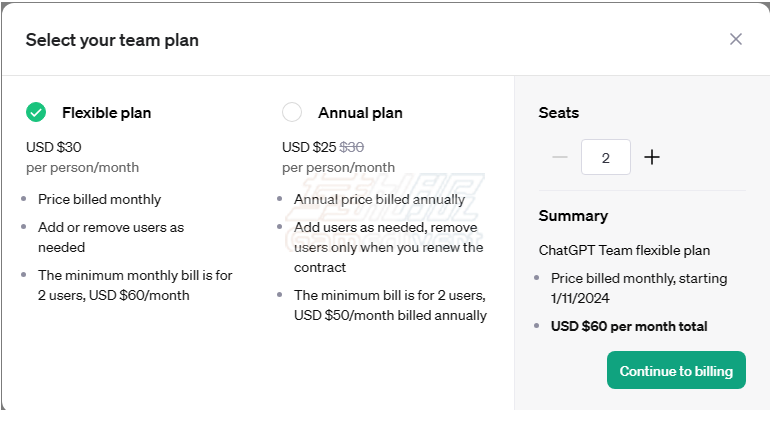
Task: Click the USD $30 flexible price
Action: coord(54,147)
